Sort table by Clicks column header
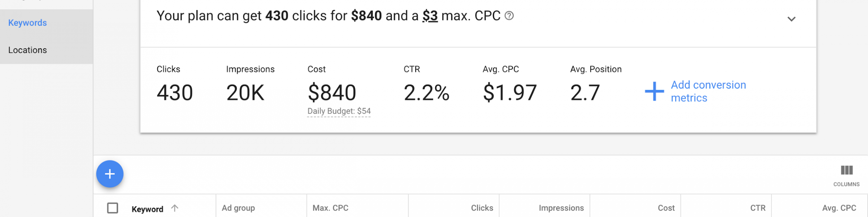Screen dimensions: 868x217 482,208
